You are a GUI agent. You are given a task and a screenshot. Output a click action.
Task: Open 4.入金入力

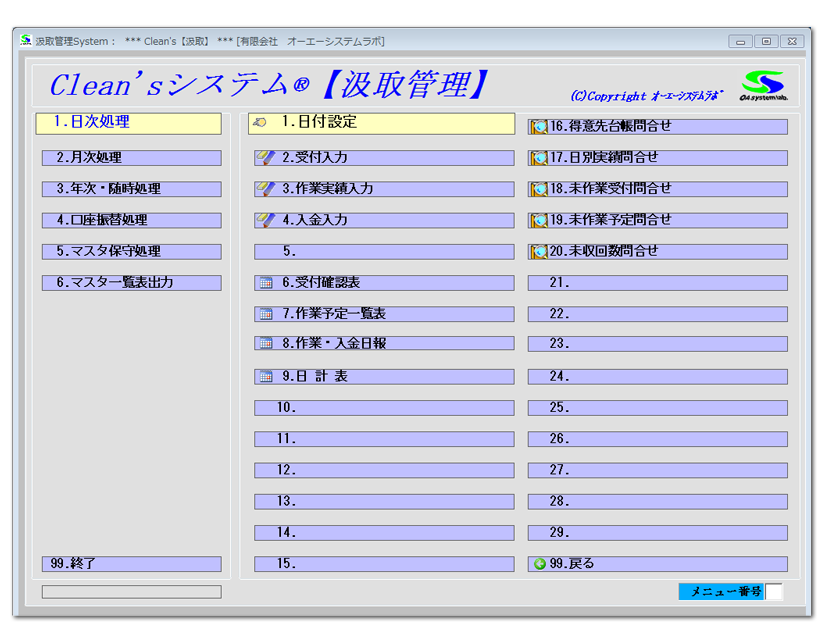click(384, 221)
